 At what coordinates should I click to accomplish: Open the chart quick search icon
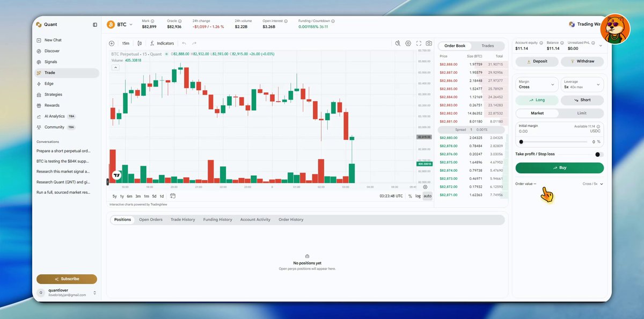pos(398,44)
